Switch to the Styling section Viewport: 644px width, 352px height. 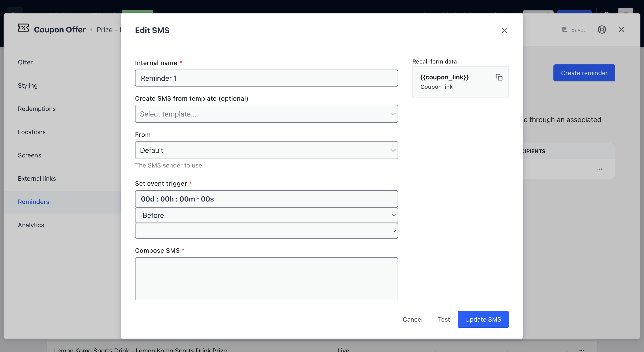(28, 85)
